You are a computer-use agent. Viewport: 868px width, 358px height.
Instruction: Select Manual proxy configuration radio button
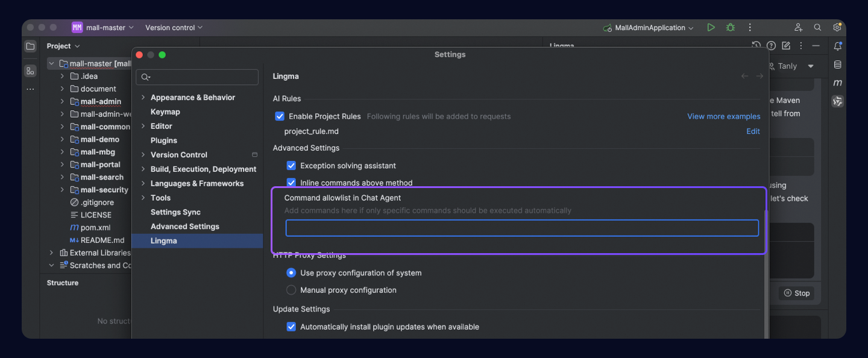tap(291, 290)
